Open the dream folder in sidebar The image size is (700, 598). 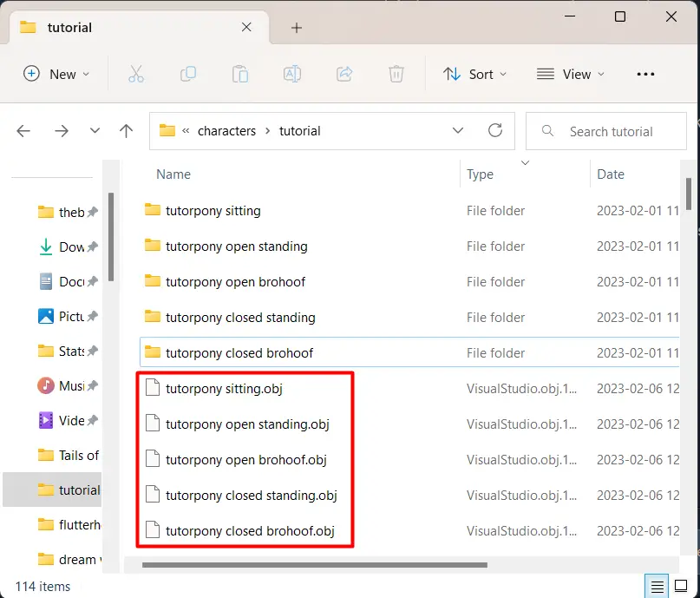(68, 560)
